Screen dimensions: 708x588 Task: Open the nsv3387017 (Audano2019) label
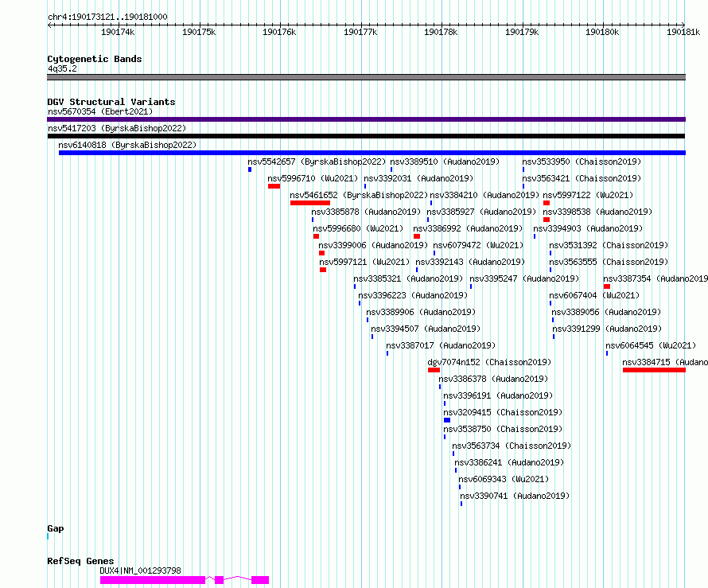pyautogui.click(x=441, y=345)
